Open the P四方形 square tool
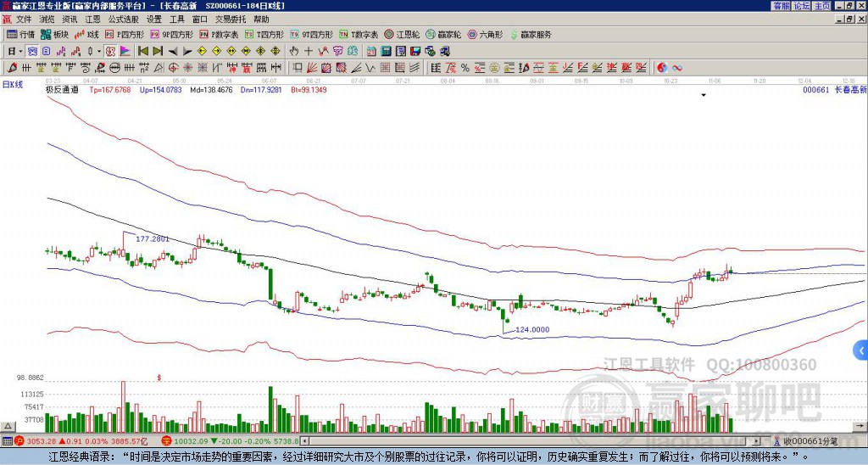The width and height of the screenshot is (868, 465). click(125, 34)
